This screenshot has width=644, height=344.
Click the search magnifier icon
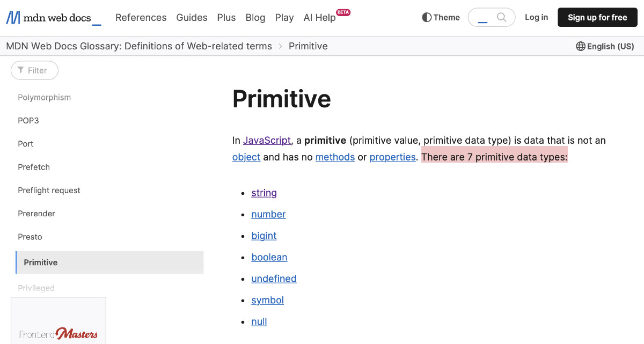coord(502,17)
